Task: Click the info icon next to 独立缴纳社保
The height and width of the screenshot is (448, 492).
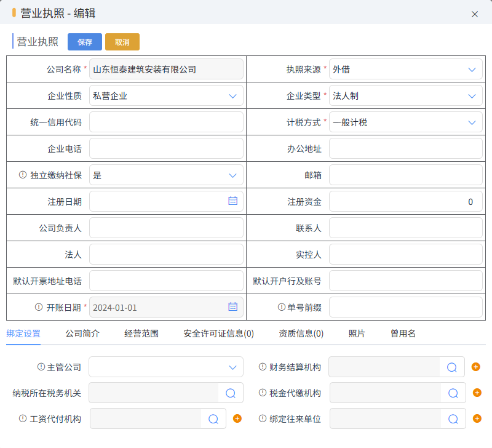Action: pos(23,175)
